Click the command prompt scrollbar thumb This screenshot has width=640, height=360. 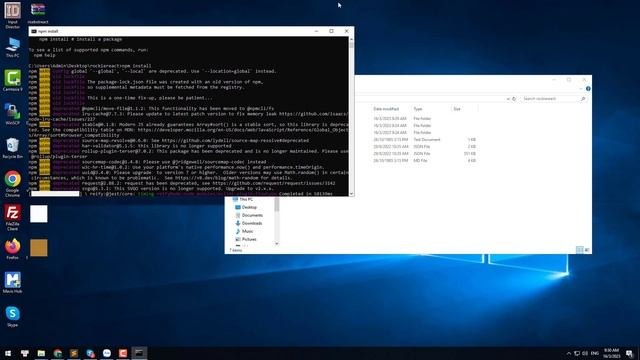[x=351, y=45]
